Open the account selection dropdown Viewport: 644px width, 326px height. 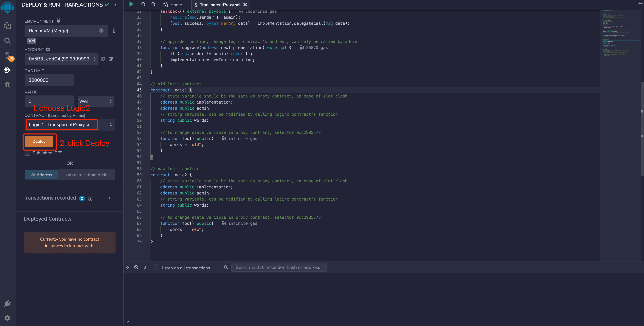(61, 59)
